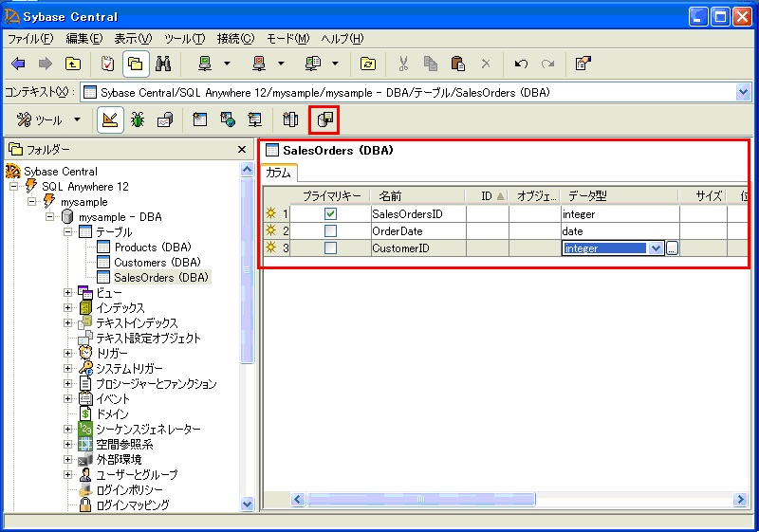
Task: Check primary key box for OrderDate
Action: [x=330, y=231]
